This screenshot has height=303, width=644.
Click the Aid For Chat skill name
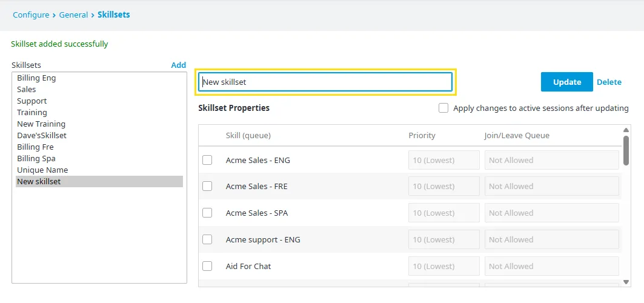click(x=248, y=267)
